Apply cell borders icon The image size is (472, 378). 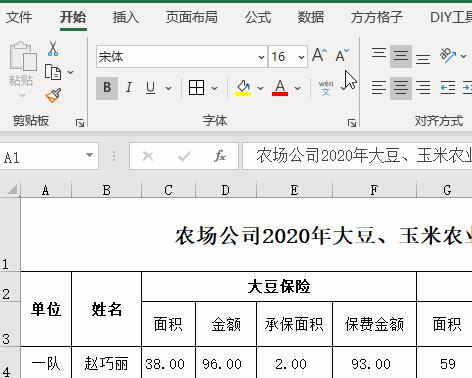pos(196,88)
